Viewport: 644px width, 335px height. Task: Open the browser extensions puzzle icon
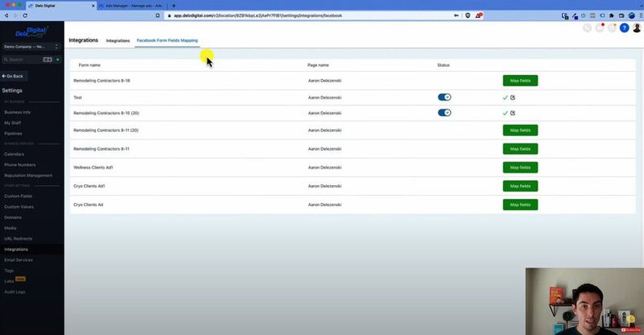611,15
